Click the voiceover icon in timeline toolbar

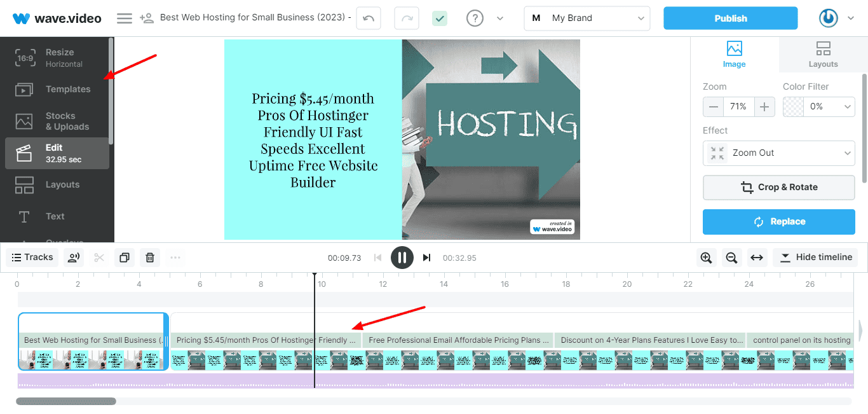(x=74, y=258)
